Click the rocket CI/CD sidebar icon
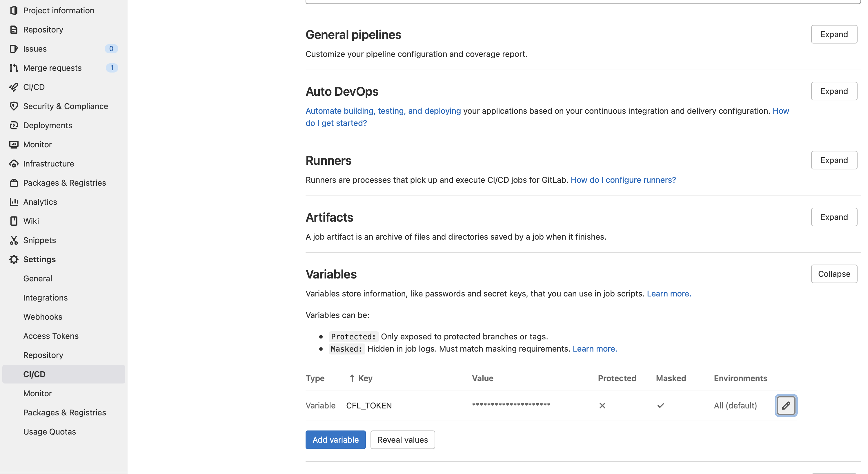 (14, 87)
